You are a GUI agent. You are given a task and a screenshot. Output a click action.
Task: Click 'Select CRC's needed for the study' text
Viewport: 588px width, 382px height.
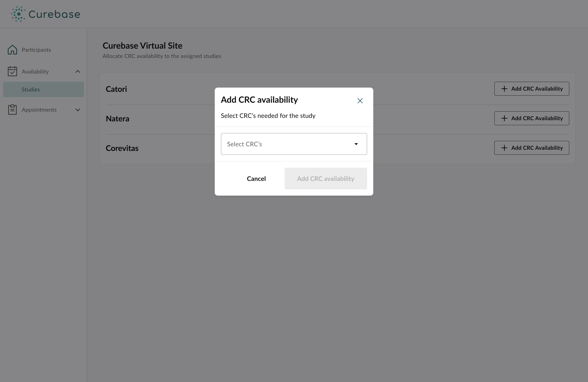(x=268, y=116)
